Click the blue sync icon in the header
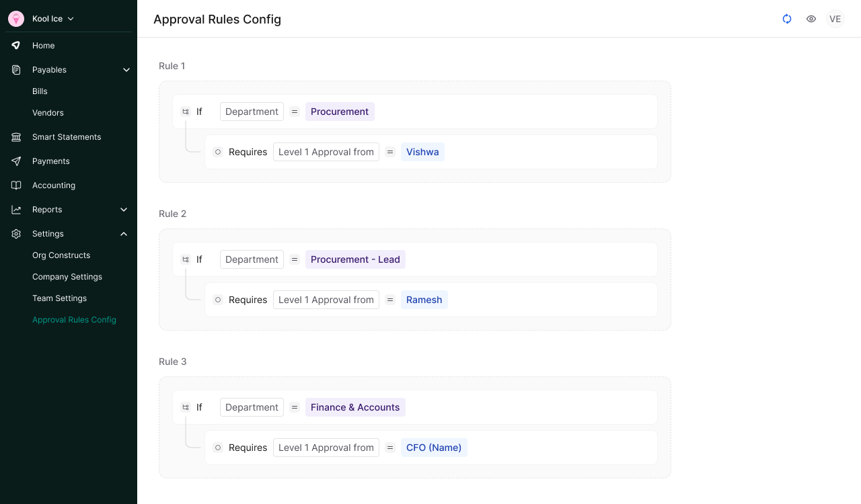This screenshot has height=504, width=861. point(787,19)
